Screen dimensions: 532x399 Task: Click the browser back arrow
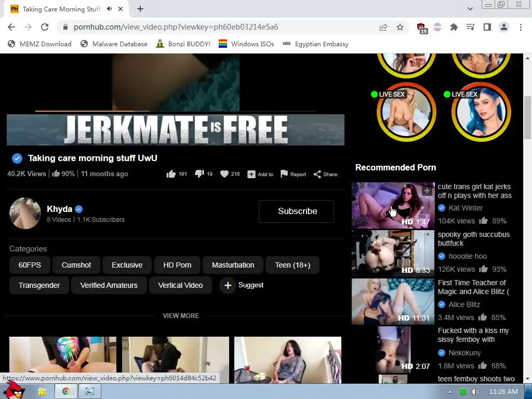[11, 27]
